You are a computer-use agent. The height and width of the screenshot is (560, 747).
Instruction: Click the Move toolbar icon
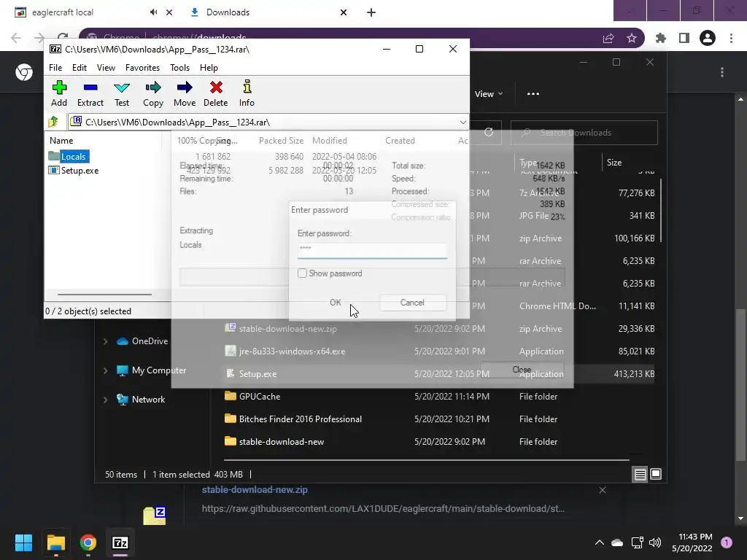coord(185,87)
